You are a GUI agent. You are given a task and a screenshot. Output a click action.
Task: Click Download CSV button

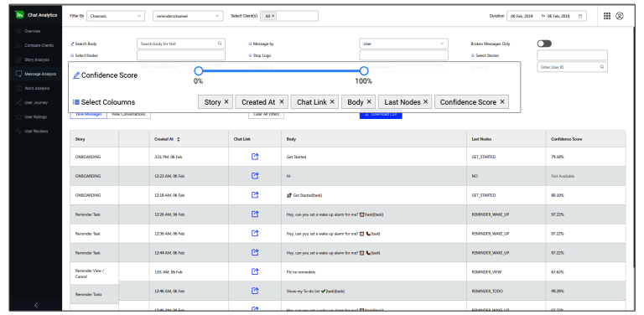point(381,115)
